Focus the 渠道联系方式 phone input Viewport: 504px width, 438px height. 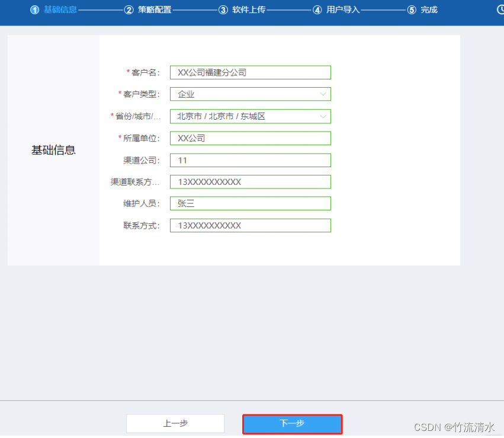251,182
